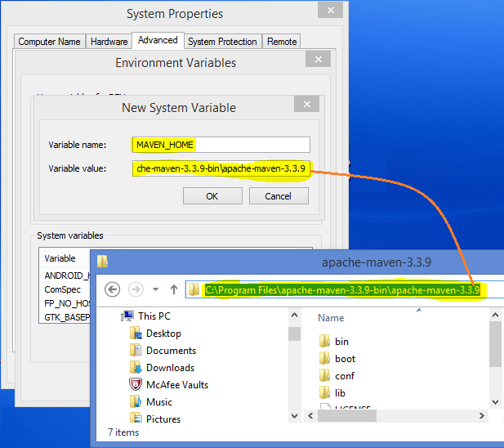Click the Music folder icon

(x=136, y=401)
